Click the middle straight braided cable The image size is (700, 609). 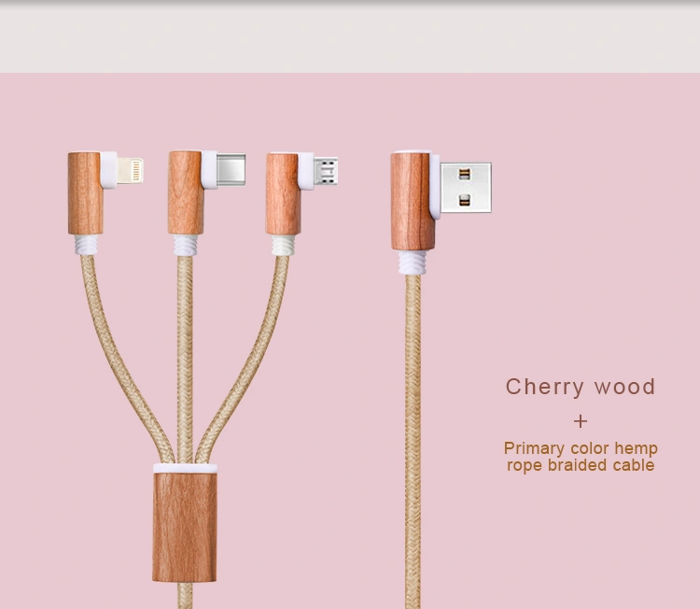pos(185,360)
